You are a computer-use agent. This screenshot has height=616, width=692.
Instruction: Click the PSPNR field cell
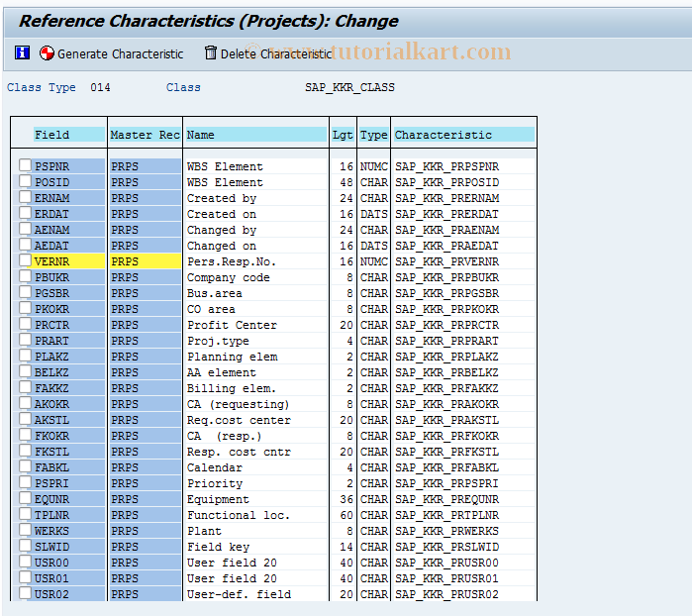click(69, 166)
